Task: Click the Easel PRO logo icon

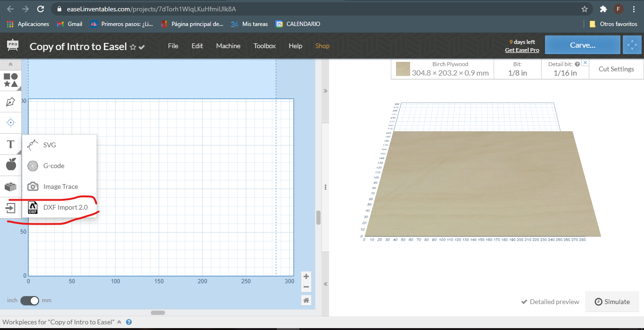Action: click(13, 45)
